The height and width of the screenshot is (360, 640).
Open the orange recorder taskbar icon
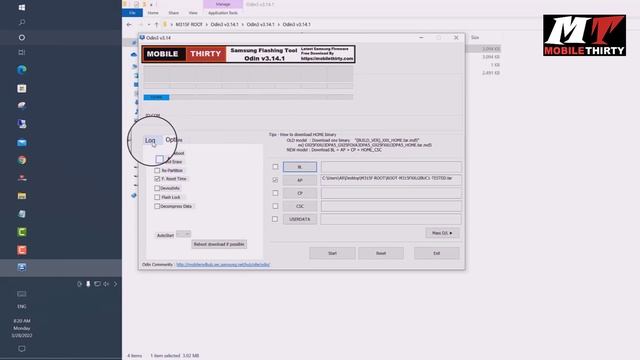22,250
